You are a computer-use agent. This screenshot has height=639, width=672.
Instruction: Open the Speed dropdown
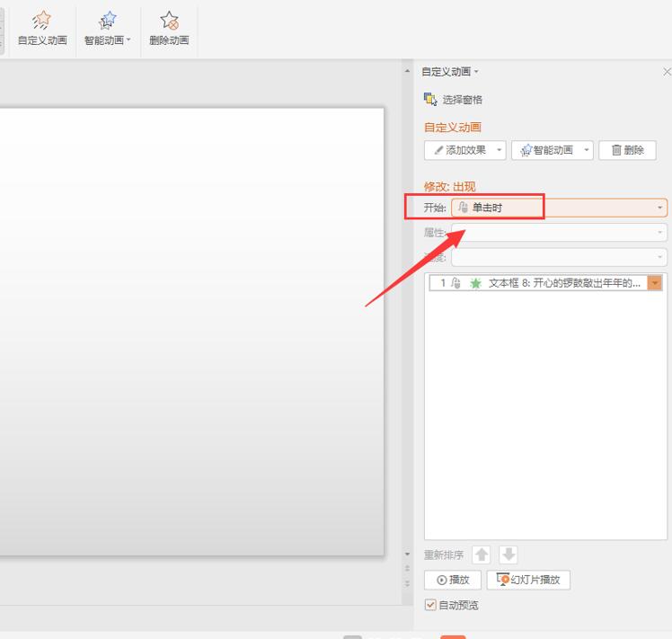560,257
